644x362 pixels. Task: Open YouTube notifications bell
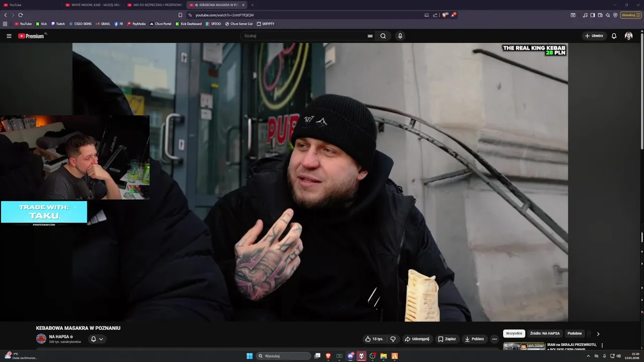[x=614, y=36]
